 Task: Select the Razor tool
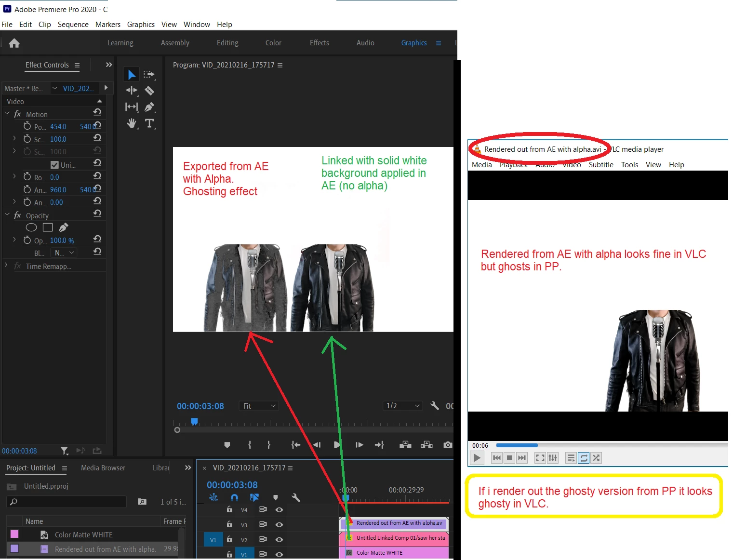[x=149, y=91]
